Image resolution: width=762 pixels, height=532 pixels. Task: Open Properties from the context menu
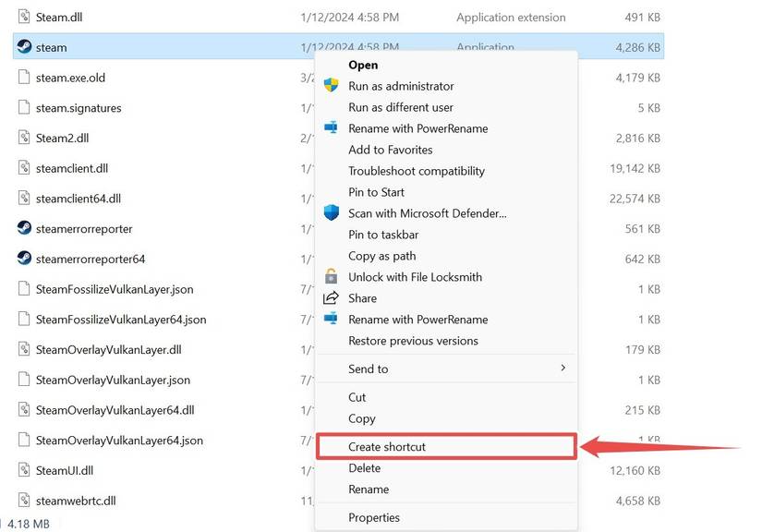[x=374, y=517]
